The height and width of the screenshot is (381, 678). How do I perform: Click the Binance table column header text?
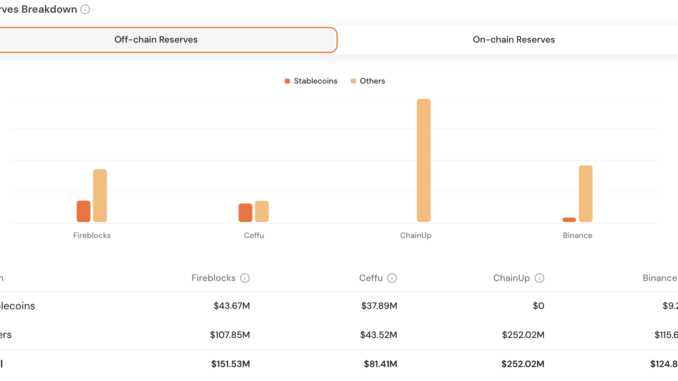click(x=660, y=278)
